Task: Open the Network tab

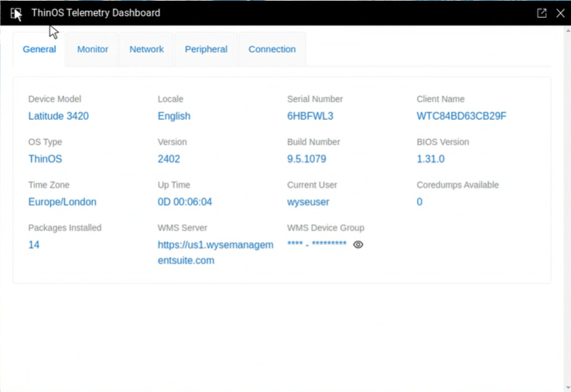Action: (146, 49)
